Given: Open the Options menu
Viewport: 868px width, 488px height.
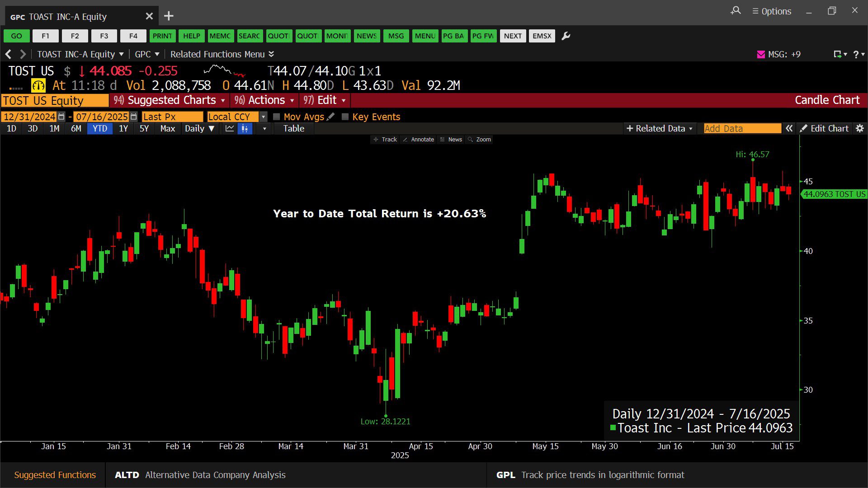Looking at the screenshot, I should point(772,11).
